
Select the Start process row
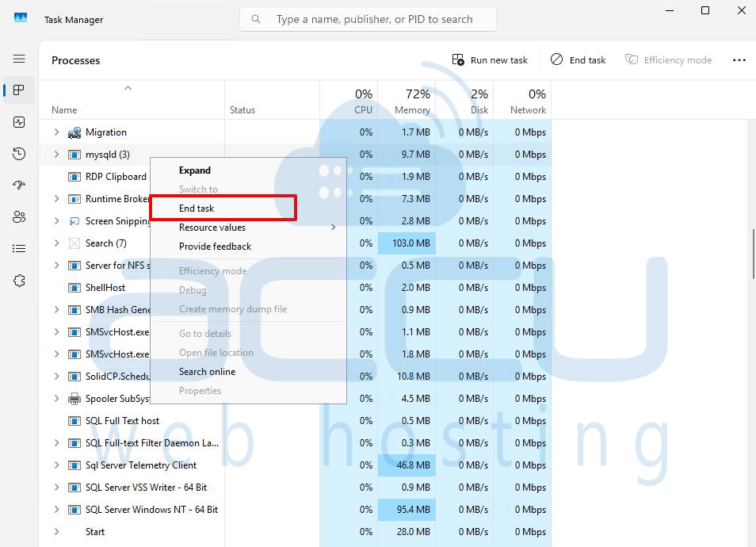pyautogui.click(x=295, y=532)
